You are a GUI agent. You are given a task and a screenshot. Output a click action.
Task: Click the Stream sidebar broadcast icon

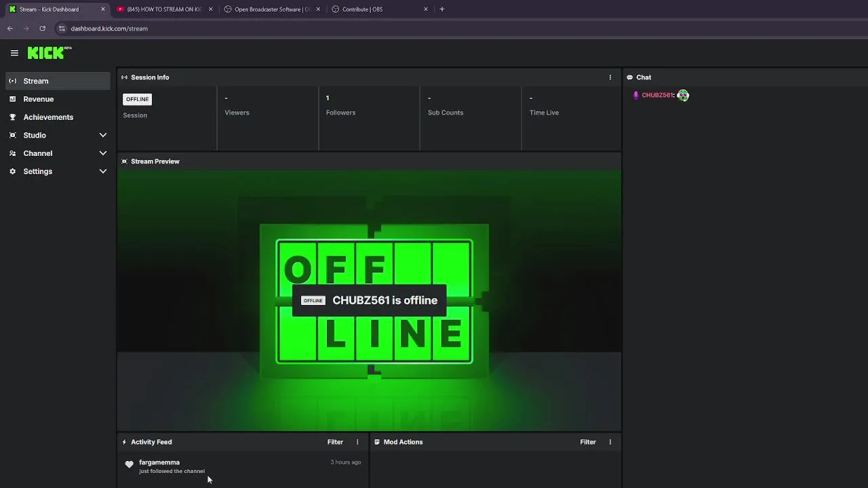(12, 81)
